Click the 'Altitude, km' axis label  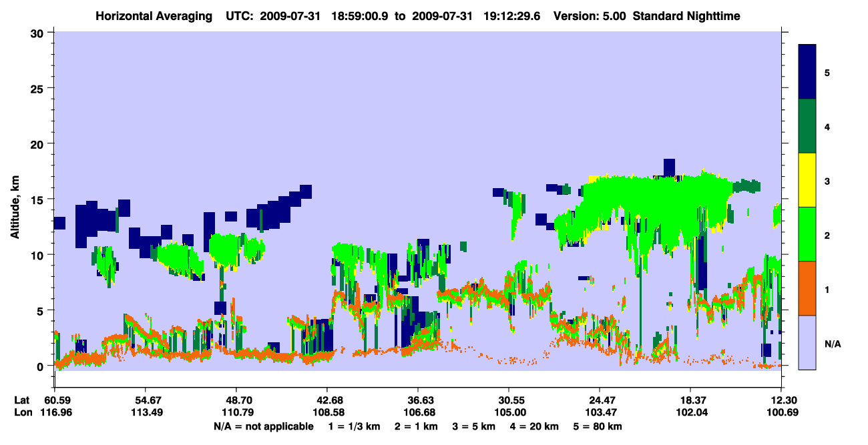click(14, 208)
